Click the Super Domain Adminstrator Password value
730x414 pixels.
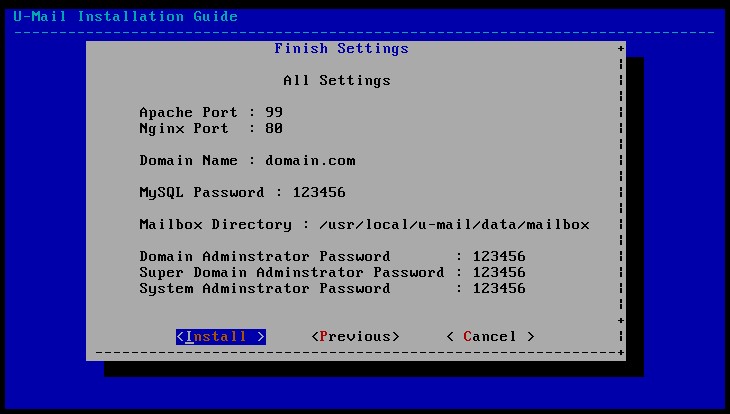coord(499,272)
